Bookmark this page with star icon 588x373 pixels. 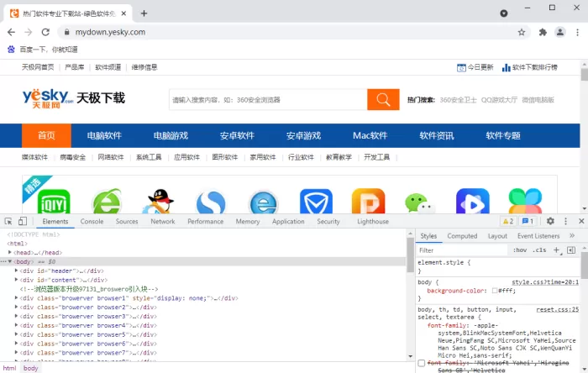(x=522, y=32)
